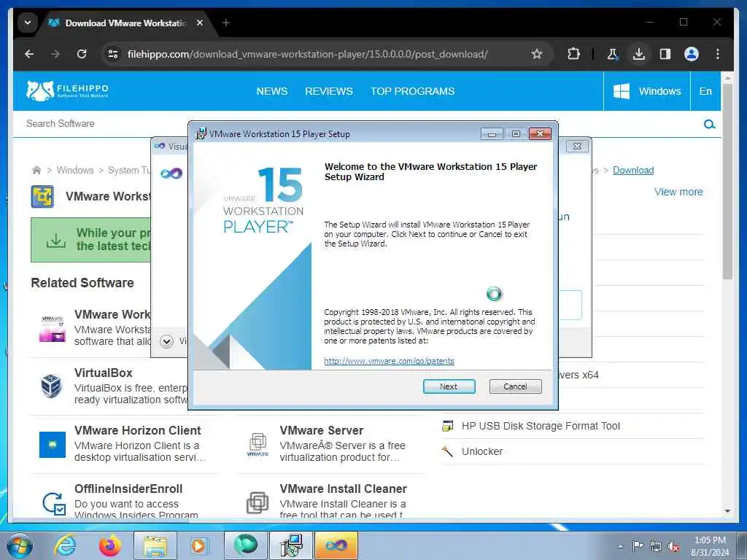Open the taskbar clock and date

pyautogui.click(x=710, y=546)
